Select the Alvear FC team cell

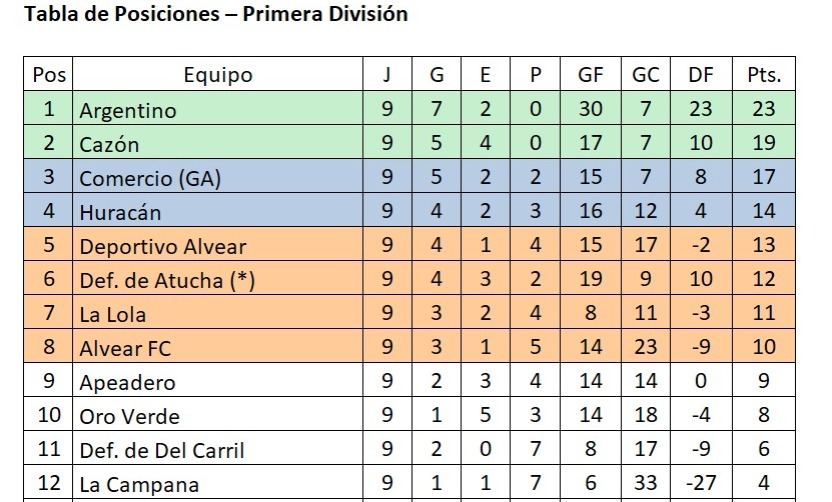click(x=218, y=347)
